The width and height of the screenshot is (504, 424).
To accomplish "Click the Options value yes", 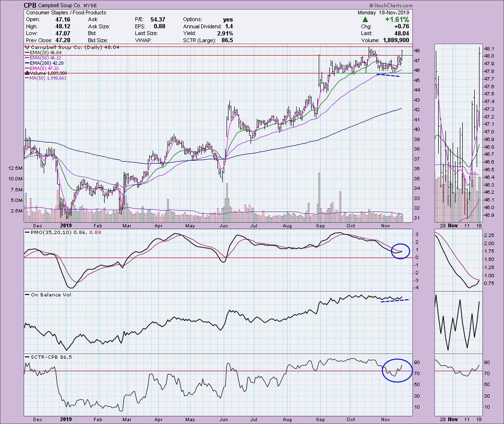I will coord(228,20).
